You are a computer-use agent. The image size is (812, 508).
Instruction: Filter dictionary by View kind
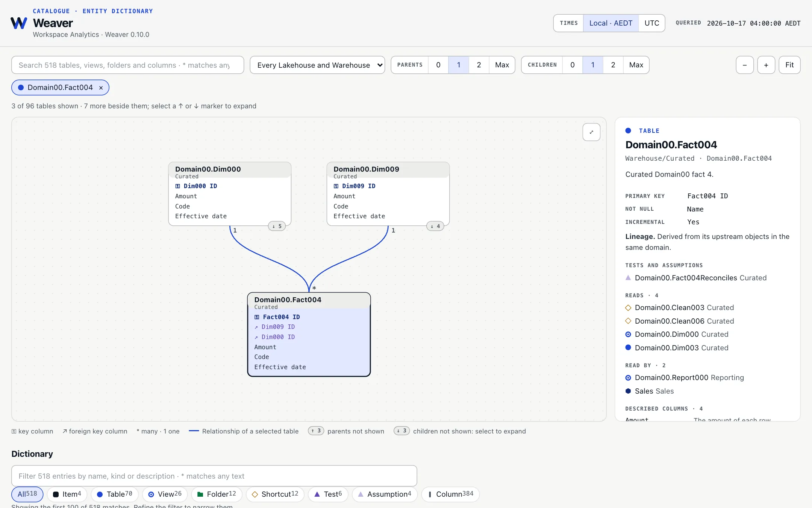click(x=165, y=494)
